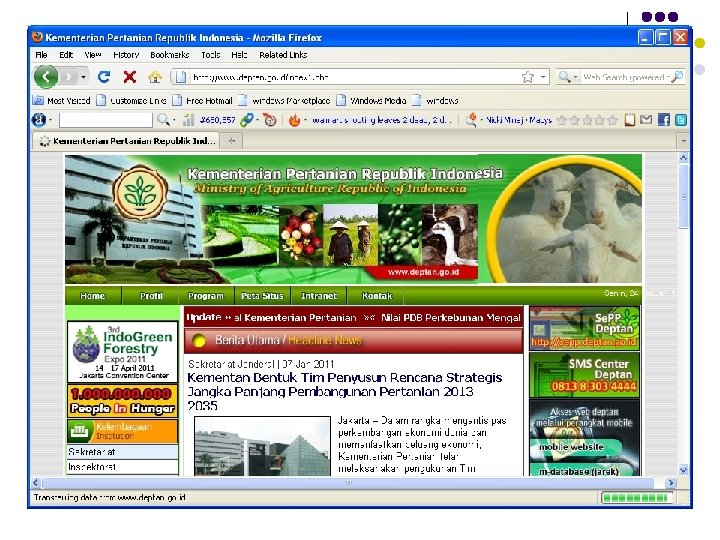720x540 pixels.
Task: Open the back/forward history dropdown arrow
Action: [83, 77]
